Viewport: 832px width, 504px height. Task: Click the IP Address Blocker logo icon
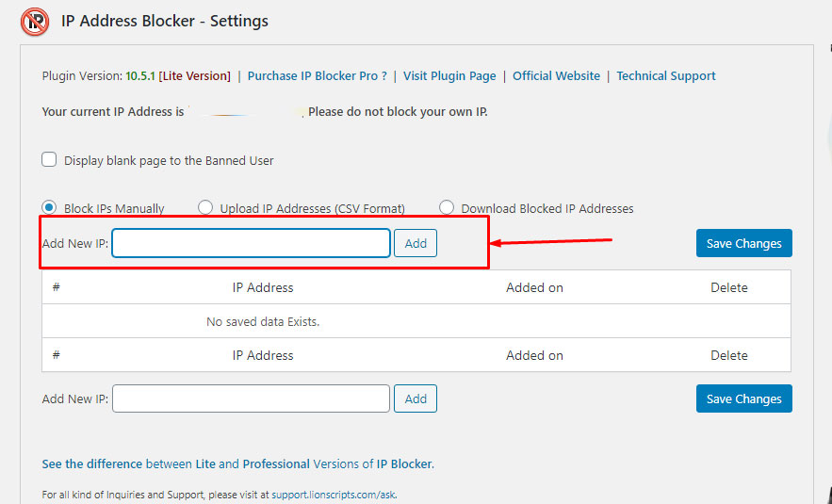[35, 22]
